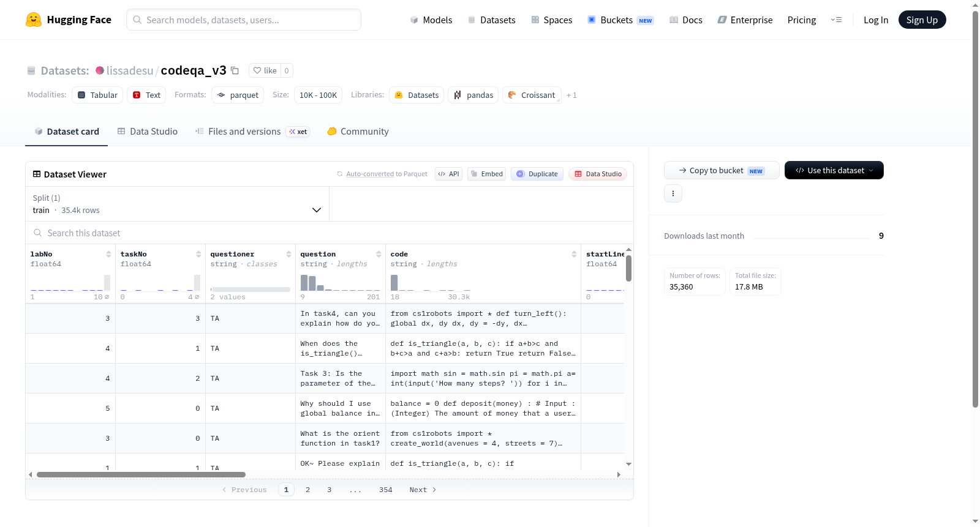Click Next page
The height and width of the screenshot is (527, 980).
[423, 490]
